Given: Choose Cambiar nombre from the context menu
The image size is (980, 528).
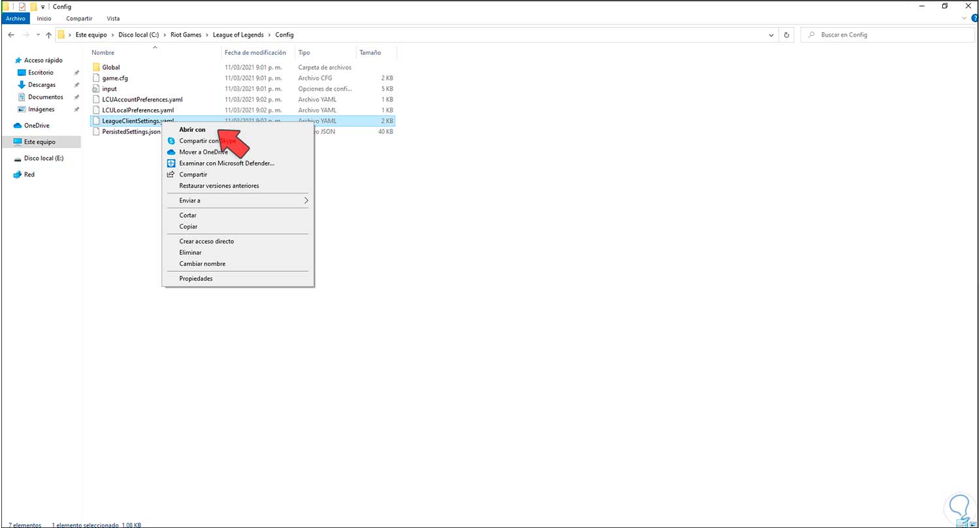Looking at the screenshot, I should click(x=238, y=264).
